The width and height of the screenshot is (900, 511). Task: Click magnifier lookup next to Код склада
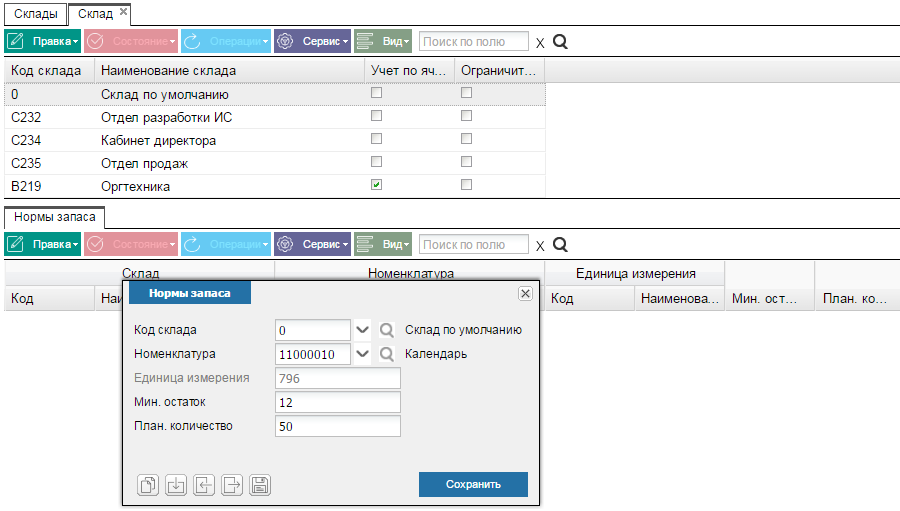[387, 330]
